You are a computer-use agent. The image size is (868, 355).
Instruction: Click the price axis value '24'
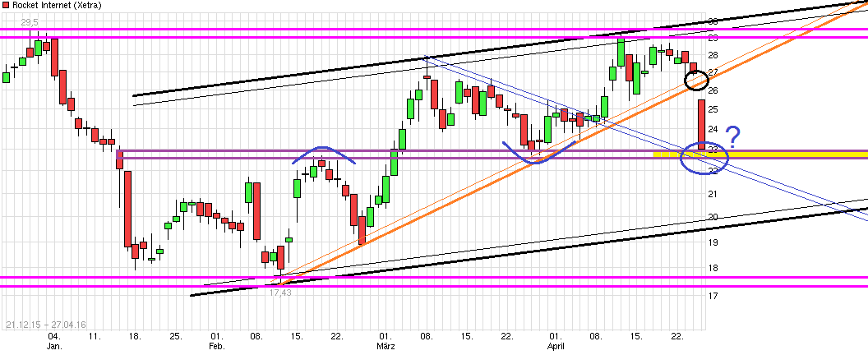pyautogui.click(x=713, y=129)
